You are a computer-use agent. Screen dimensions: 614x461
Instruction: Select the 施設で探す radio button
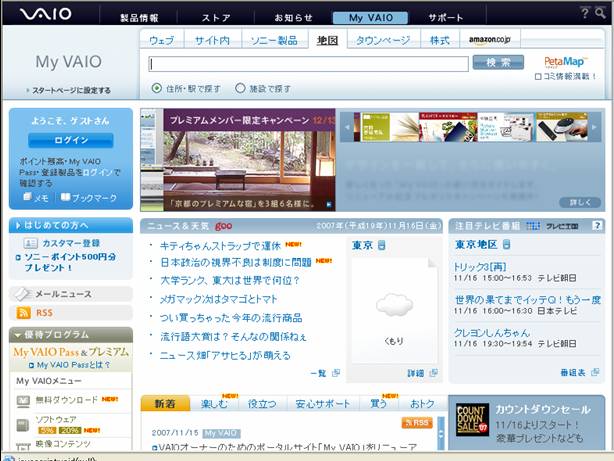240,88
